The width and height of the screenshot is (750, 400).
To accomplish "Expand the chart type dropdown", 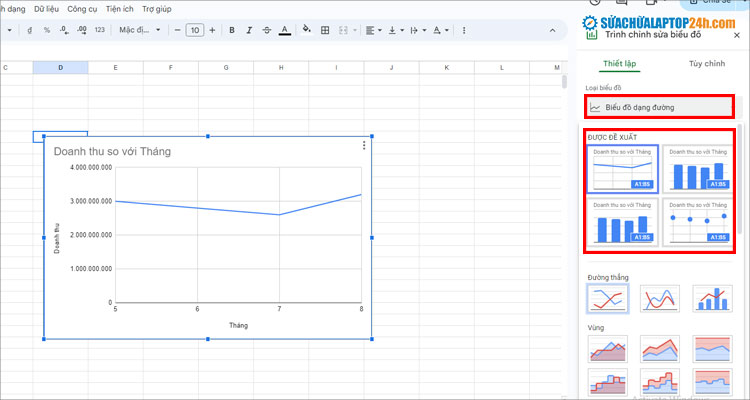I will [660, 106].
